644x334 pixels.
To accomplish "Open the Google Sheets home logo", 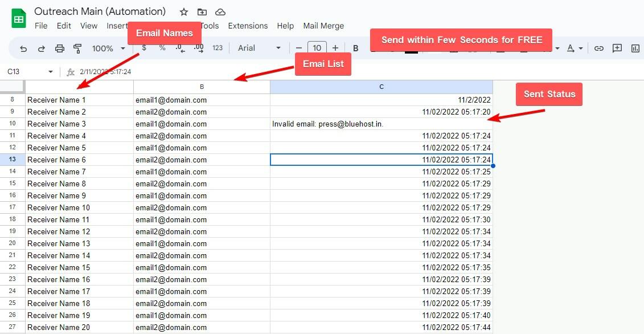I will click(19, 18).
